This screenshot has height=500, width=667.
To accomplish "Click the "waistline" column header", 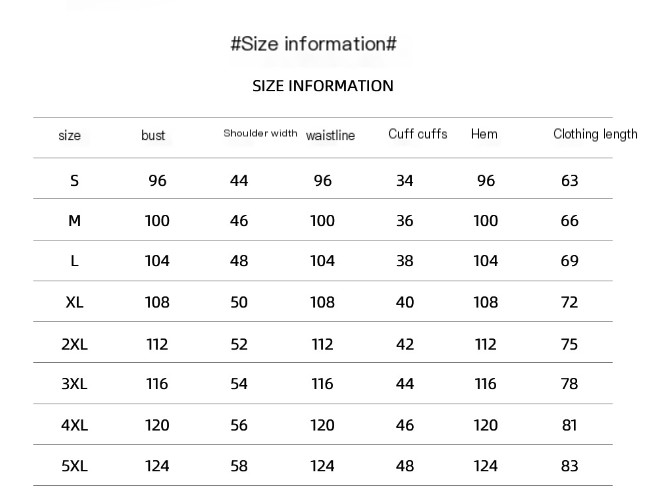I will [x=330, y=135].
